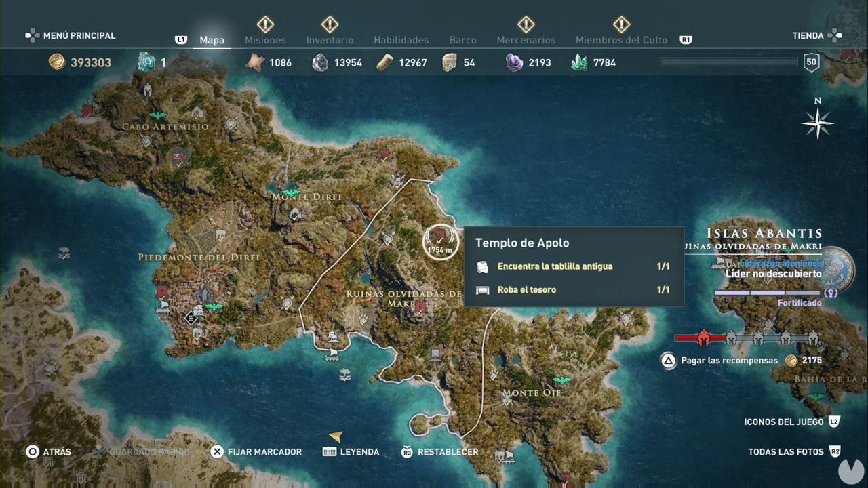Image resolution: width=868 pixels, height=488 pixels.
Task: Click the Templo de Apolo title
Action: (x=522, y=243)
